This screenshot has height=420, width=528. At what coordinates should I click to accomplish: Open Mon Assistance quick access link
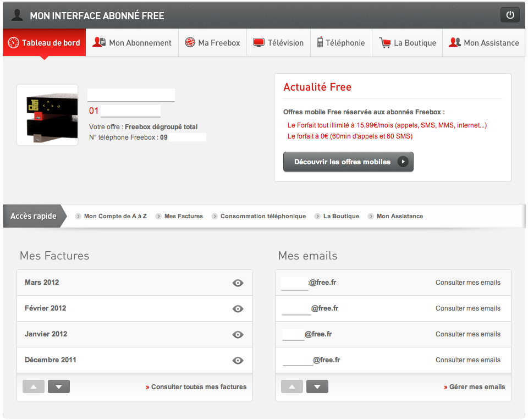pyautogui.click(x=400, y=217)
